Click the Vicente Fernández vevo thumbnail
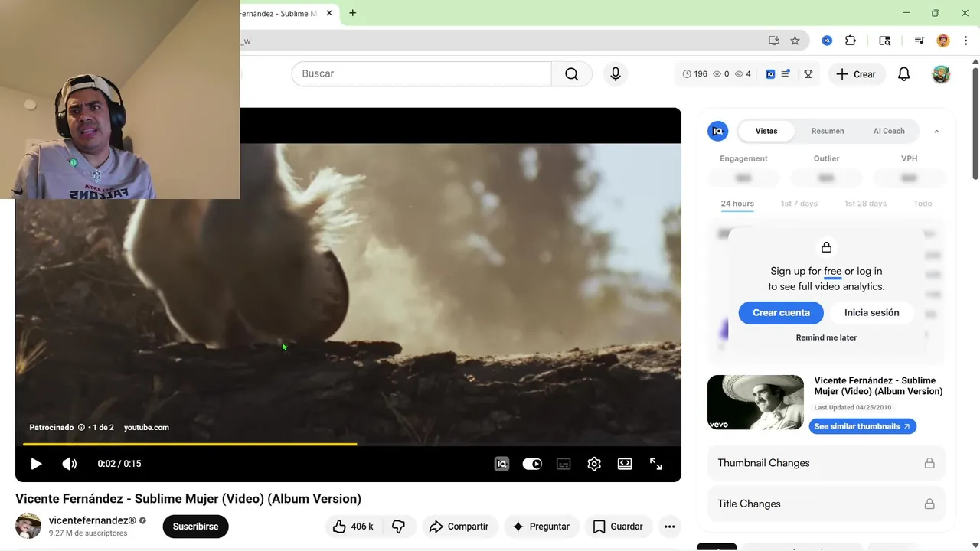 [756, 403]
